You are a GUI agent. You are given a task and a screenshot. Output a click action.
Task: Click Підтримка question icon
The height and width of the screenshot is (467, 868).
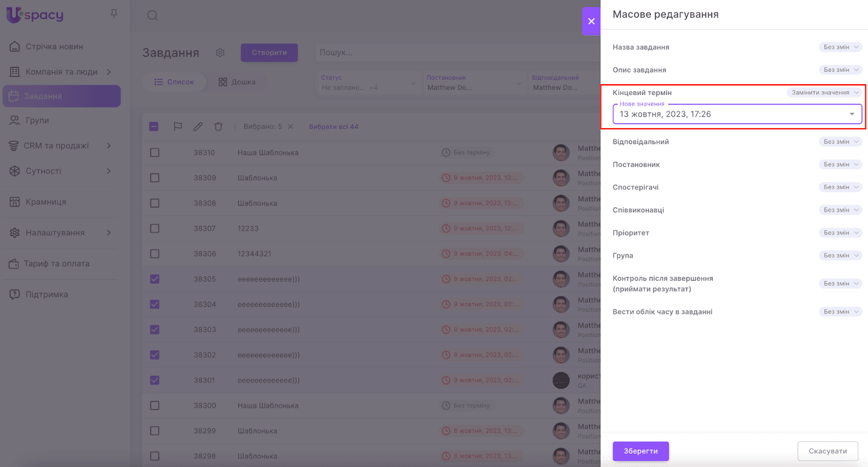(15, 294)
